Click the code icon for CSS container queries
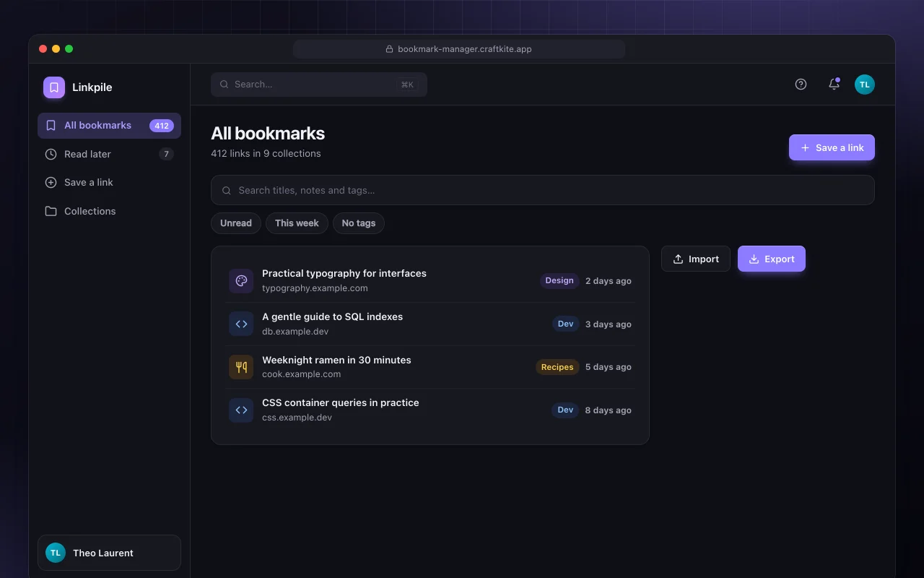The width and height of the screenshot is (924, 578). [x=241, y=410]
